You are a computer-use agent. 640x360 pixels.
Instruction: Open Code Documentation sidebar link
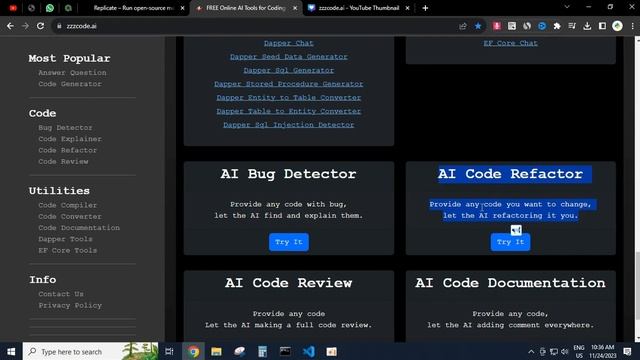[x=79, y=228]
